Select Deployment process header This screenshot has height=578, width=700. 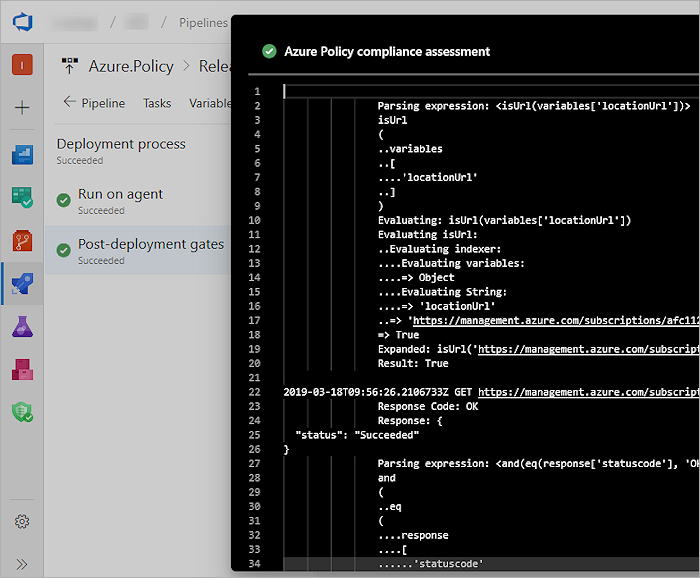pyautogui.click(x=121, y=144)
